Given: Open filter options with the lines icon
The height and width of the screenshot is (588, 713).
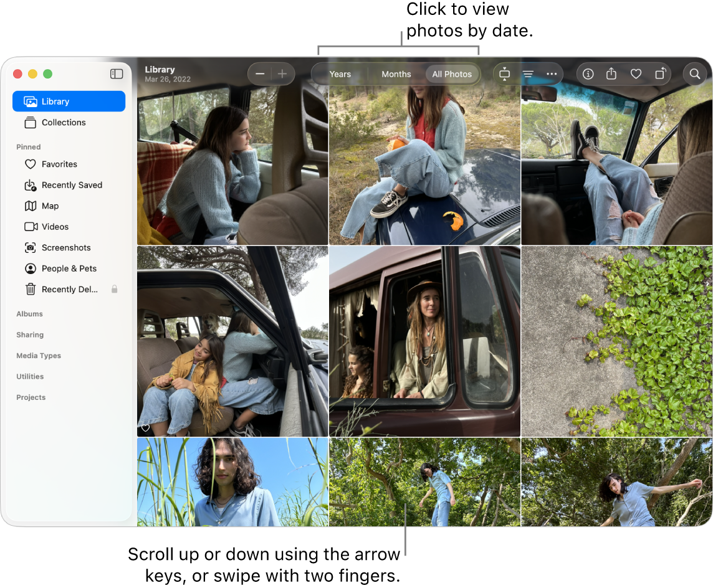Looking at the screenshot, I should (528, 73).
